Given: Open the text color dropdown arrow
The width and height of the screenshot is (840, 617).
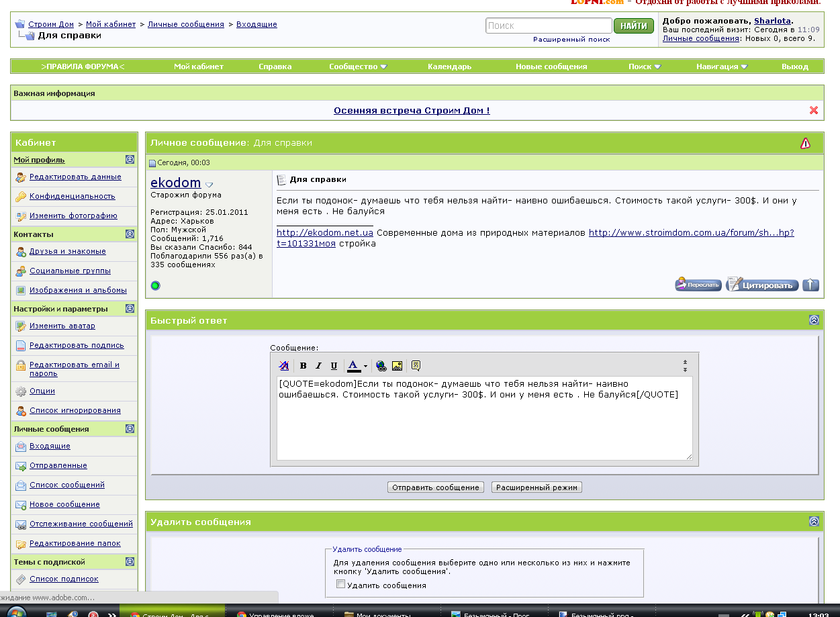Looking at the screenshot, I should 365,367.
